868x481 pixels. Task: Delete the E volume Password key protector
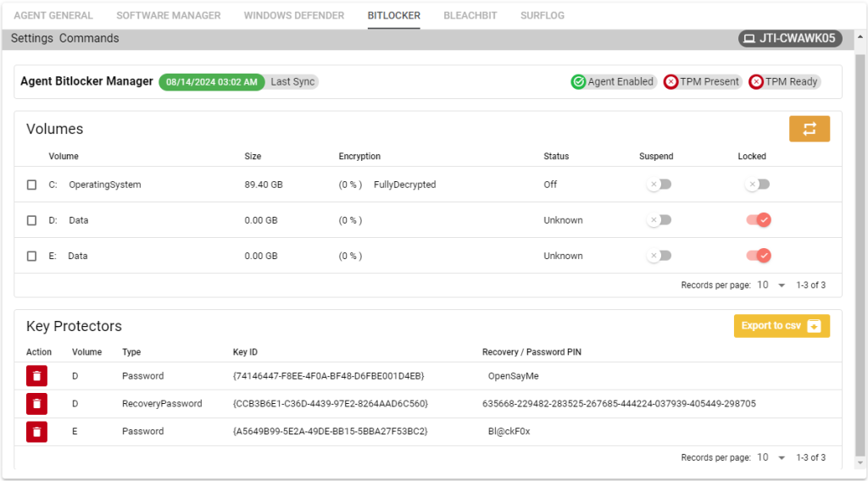[x=36, y=432]
